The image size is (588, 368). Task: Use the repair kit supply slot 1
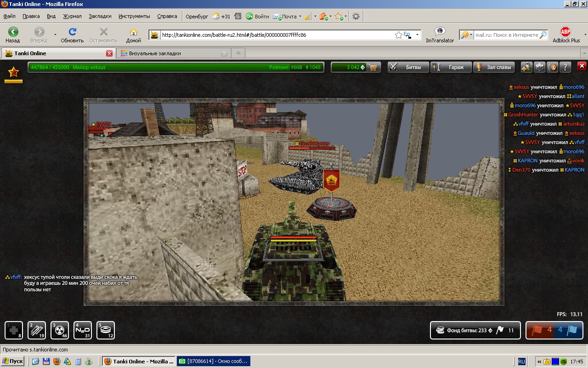[x=14, y=330]
